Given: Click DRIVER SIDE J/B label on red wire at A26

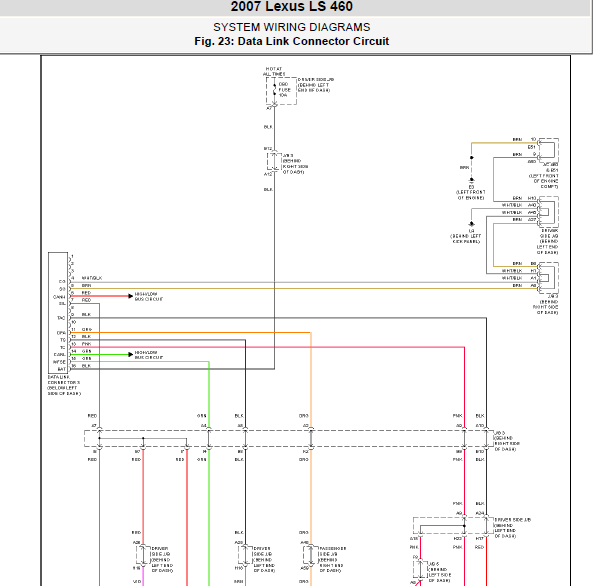Looking at the screenshot, I should click(x=162, y=560).
